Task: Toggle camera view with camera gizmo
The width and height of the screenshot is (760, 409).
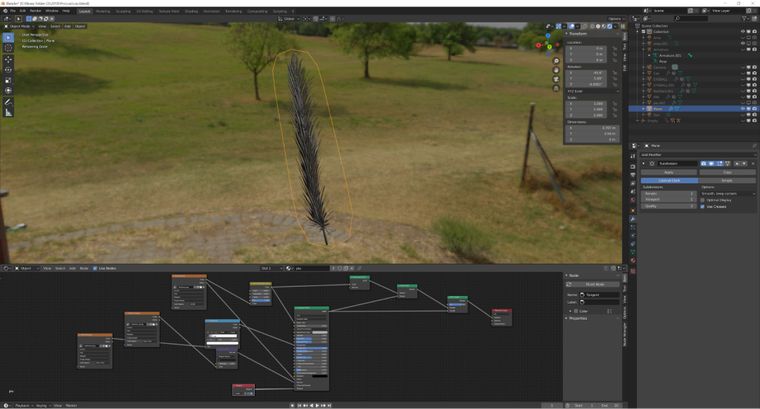Action: (556, 79)
